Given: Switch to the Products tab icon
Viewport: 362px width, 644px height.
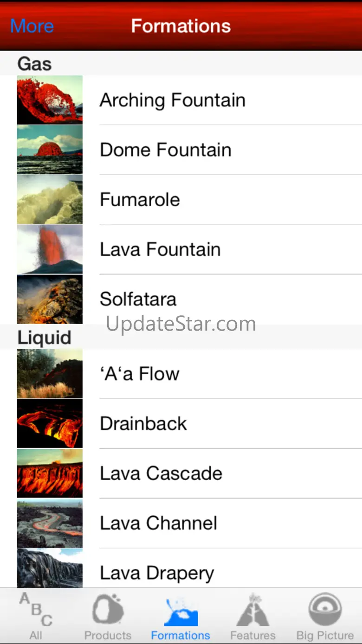Looking at the screenshot, I should [108, 609].
